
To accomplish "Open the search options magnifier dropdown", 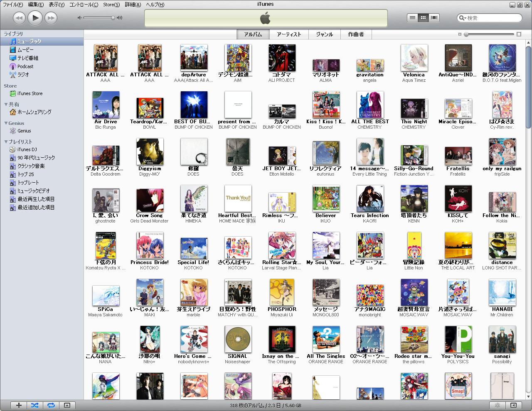I will click(x=463, y=18).
